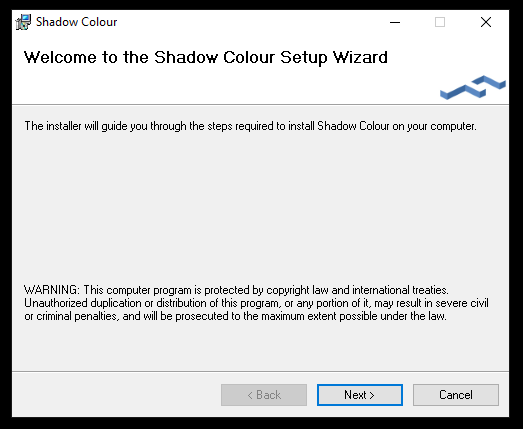Click the "Unauthorized duplication" warning line
The width and height of the screenshot is (523, 429).
256,303
